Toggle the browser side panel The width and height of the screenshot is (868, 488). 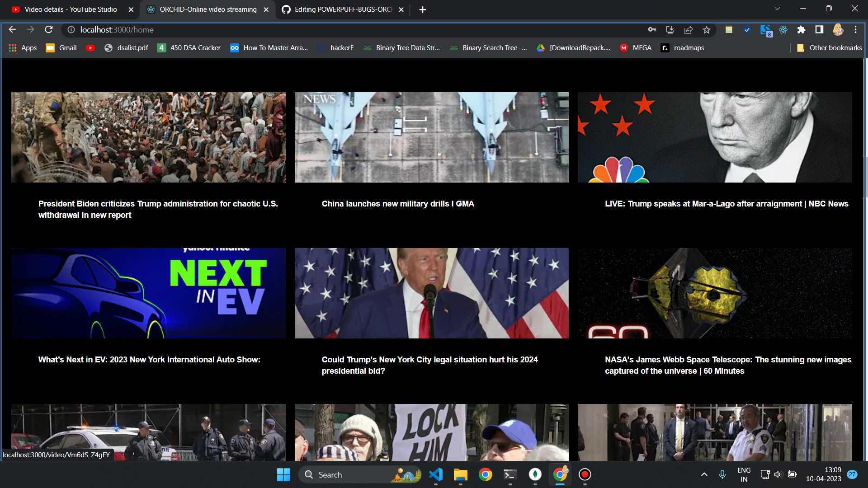[819, 30]
